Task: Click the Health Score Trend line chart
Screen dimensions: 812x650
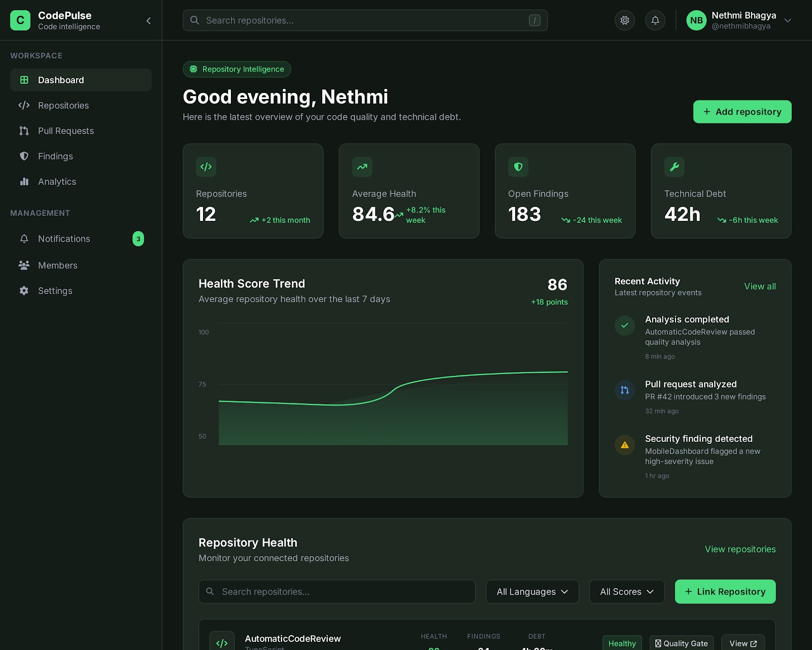Action: coord(393,384)
